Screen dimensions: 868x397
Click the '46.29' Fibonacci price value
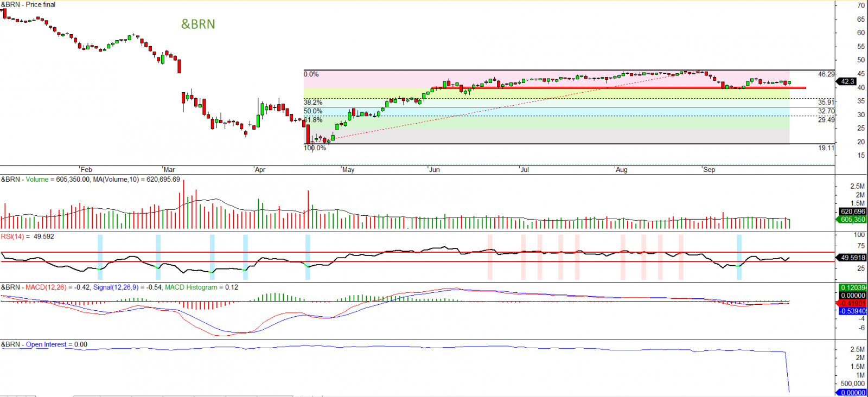coord(826,74)
